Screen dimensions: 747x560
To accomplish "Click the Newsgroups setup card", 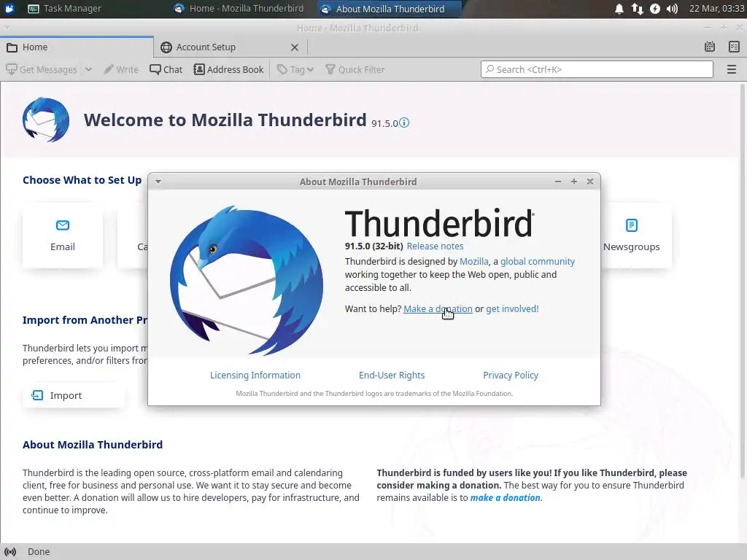I will pos(631,236).
